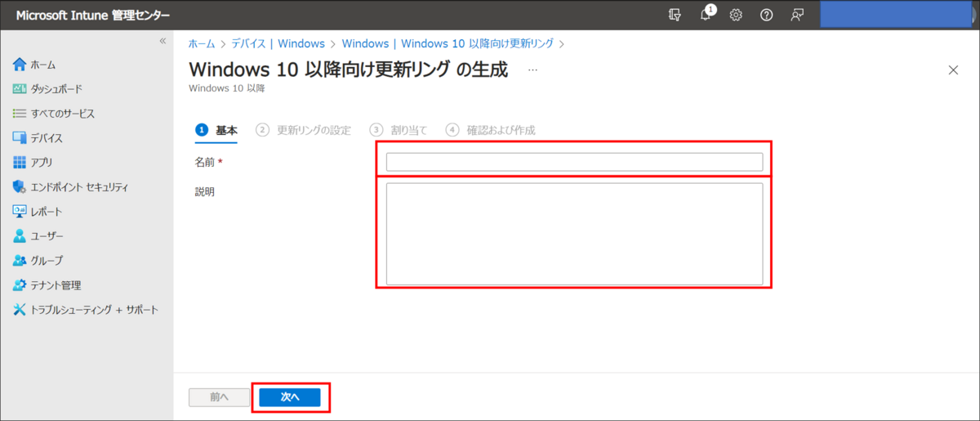The image size is (980, 421).
Task: Click the Reports monitor icon in sidebar
Action: pyautogui.click(x=20, y=212)
